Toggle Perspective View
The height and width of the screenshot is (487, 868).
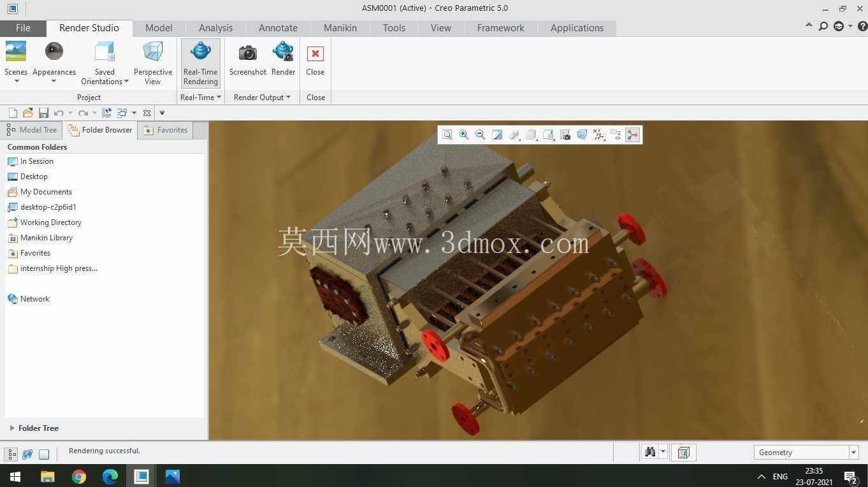tap(153, 62)
